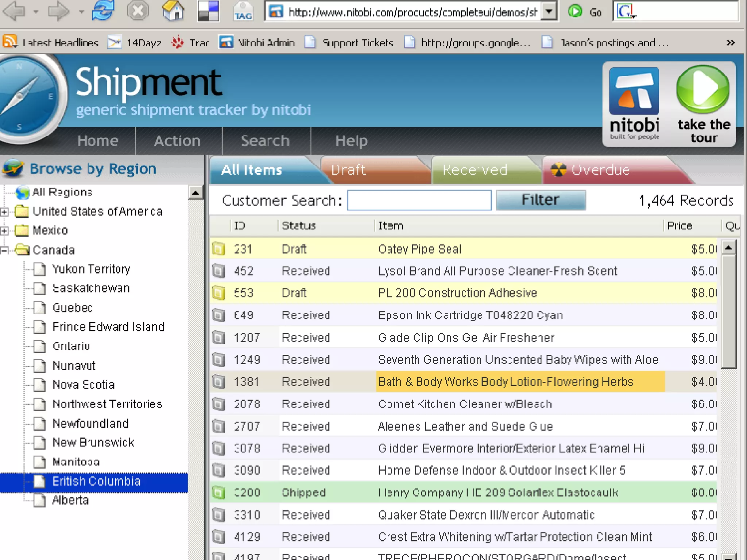
Task: Expand the Mexico tree node
Action: 4,231
